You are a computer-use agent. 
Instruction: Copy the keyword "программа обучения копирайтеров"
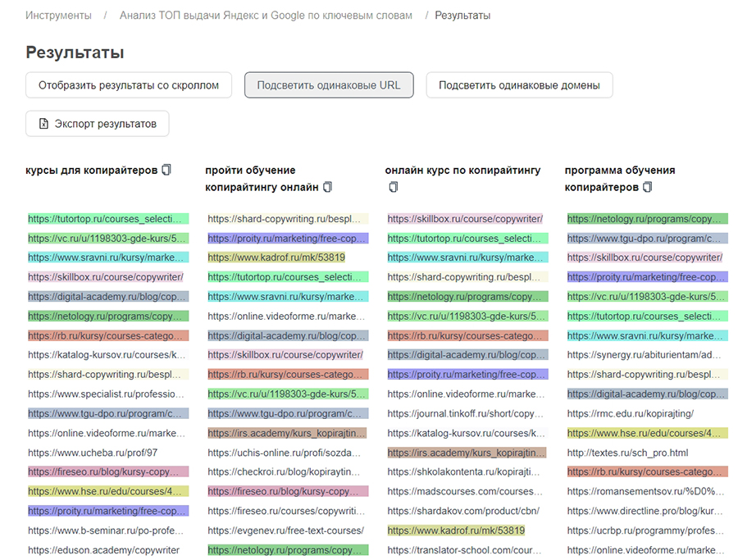[x=648, y=187]
